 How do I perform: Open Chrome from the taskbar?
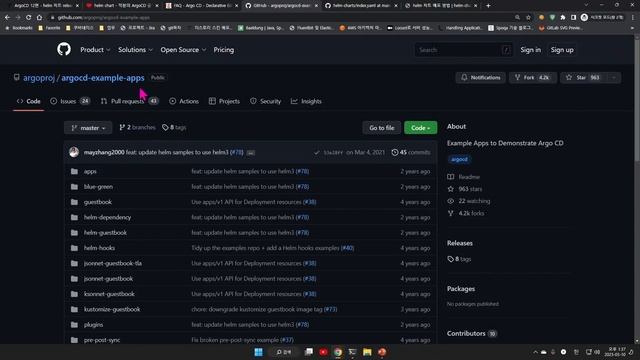pyautogui.click(x=338, y=352)
